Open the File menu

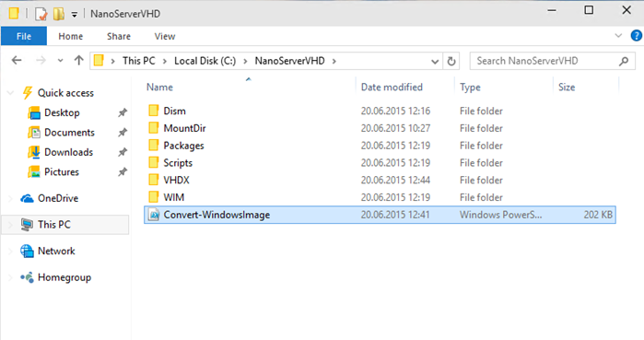coord(24,36)
